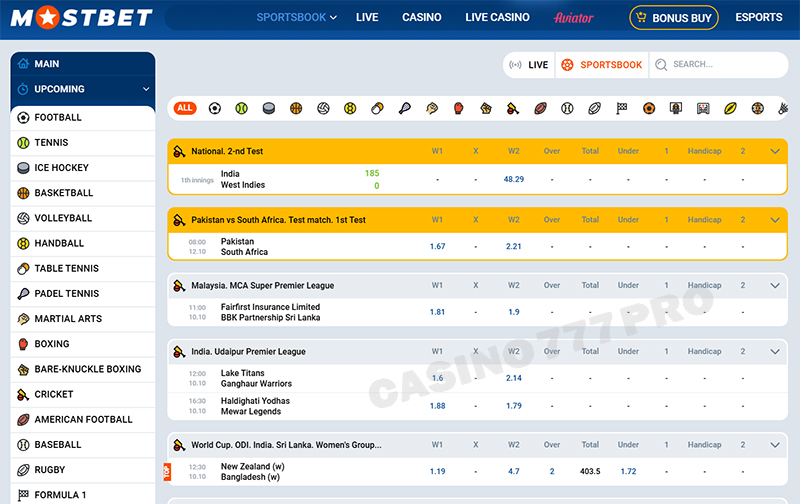Go to the Live section in top navigation
The width and height of the screenshot is (800, 504).
[x=367, y=17]
